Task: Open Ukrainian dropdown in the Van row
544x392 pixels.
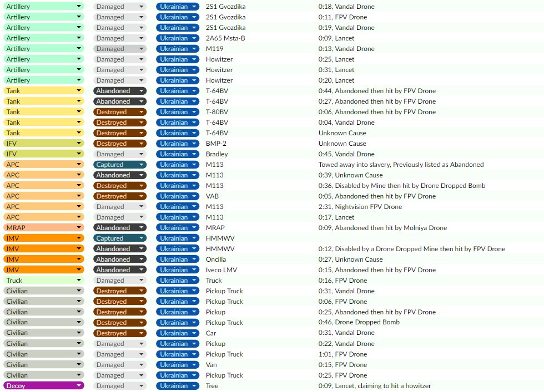Action: point(178,365)
